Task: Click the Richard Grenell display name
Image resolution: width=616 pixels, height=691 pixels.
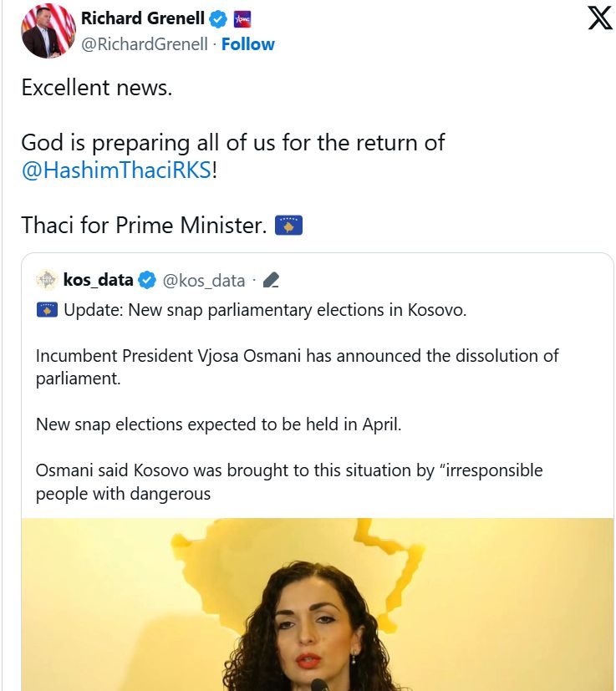Action: pyautogui.click(x=142, y=19)
